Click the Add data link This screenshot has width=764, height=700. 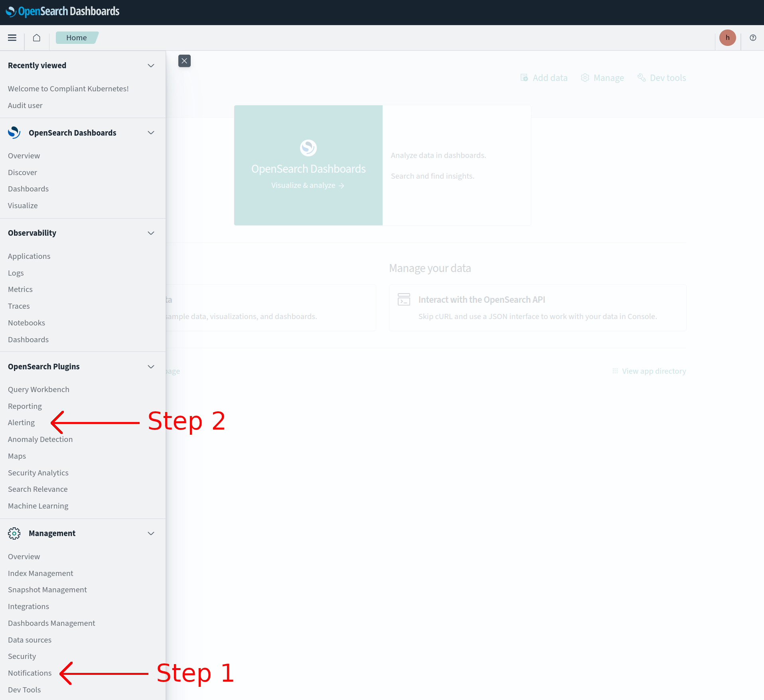tap(550, 78)
